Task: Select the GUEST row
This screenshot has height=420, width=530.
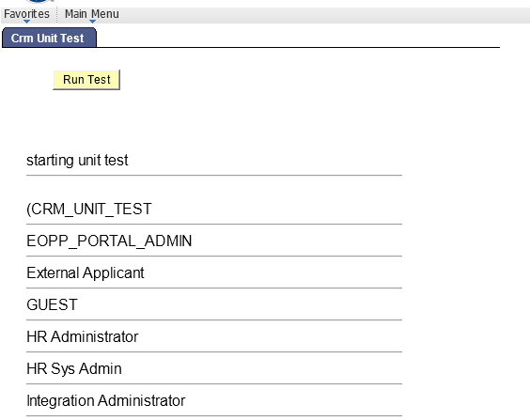Action: tap(214, 304)
